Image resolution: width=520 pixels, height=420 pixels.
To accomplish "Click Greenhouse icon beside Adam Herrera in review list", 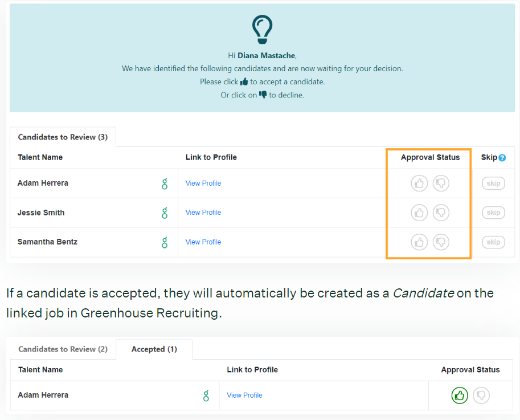I will click(165, 184).
